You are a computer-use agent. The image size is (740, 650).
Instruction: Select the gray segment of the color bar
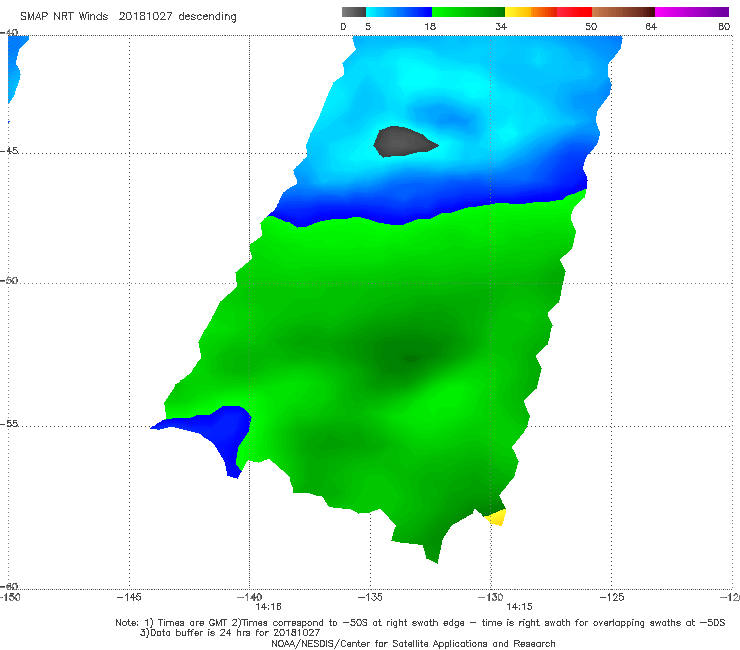pyautogui.click(x=353, y=12)
